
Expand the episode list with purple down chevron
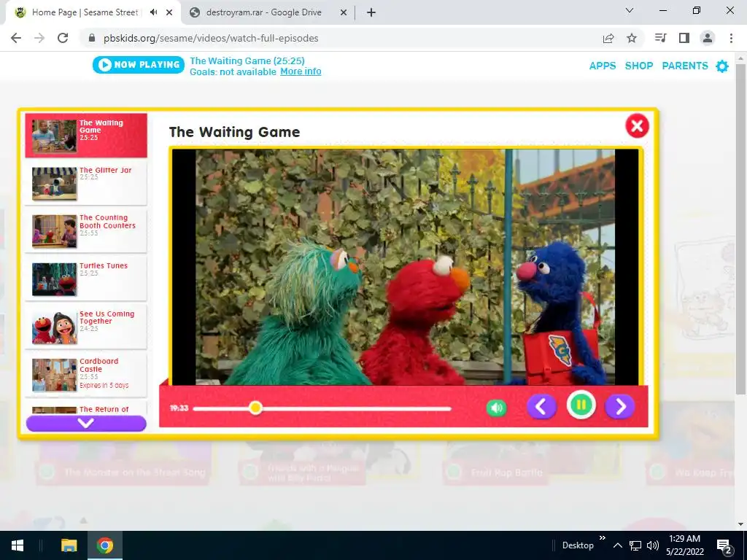(x=86, y=424)
